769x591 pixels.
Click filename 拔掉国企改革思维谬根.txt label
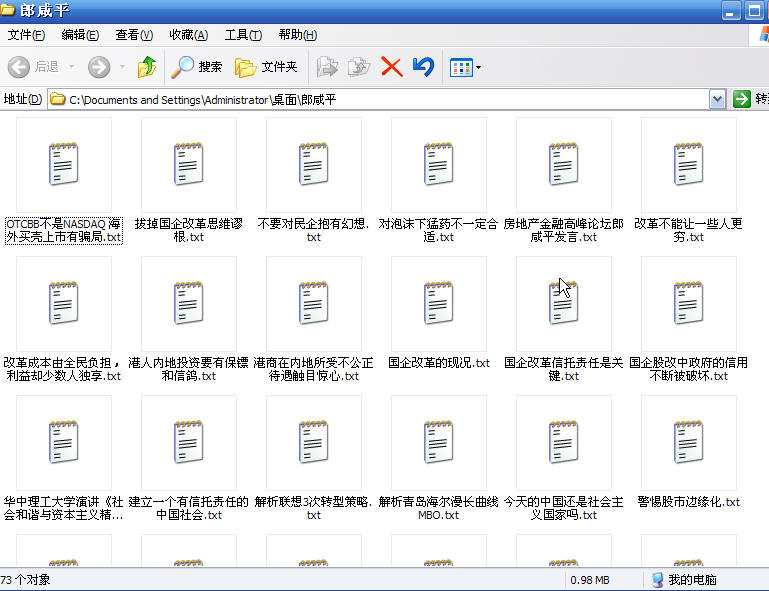point(189,230)
